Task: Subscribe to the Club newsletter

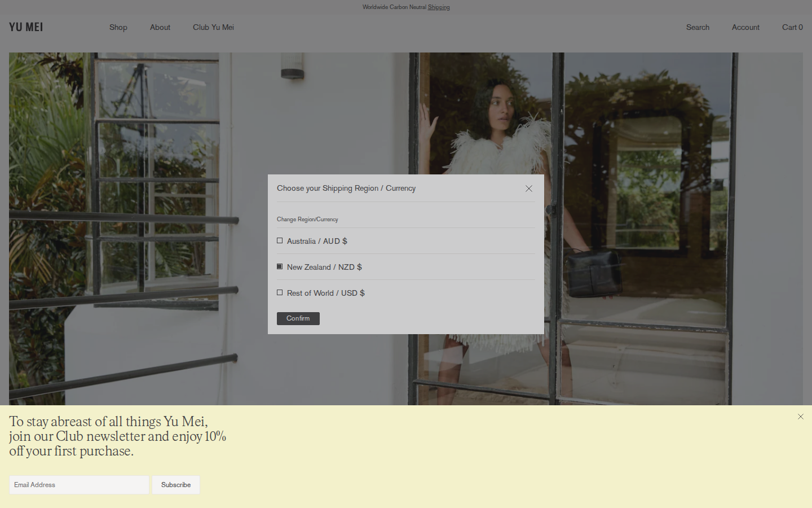Action: (x=176, y=485)
